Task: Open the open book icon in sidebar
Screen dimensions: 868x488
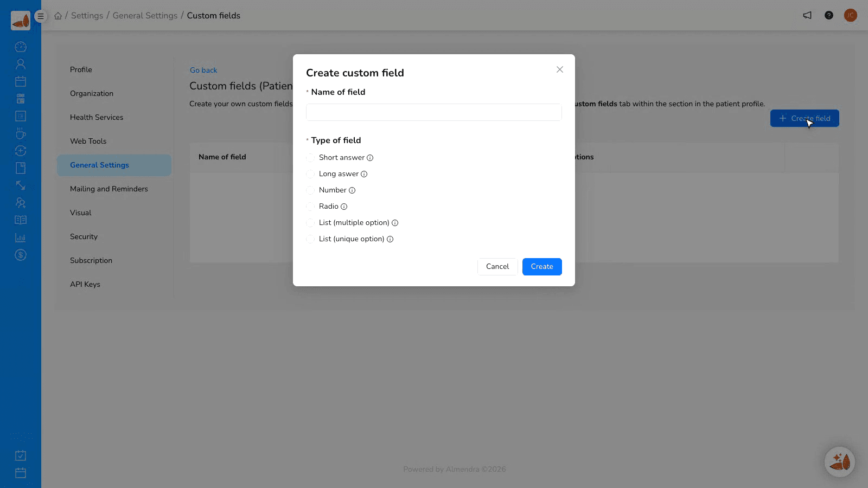Action: 21,220
